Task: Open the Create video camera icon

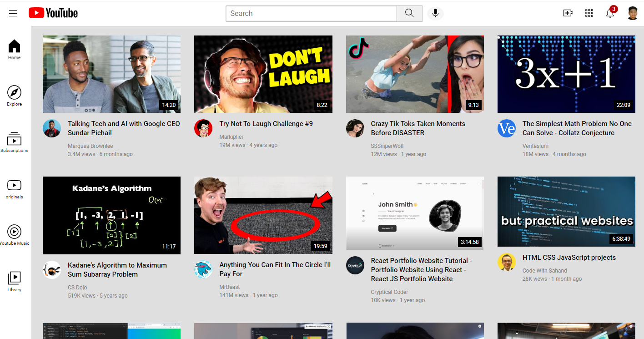Action: click(x=568, y=13)
